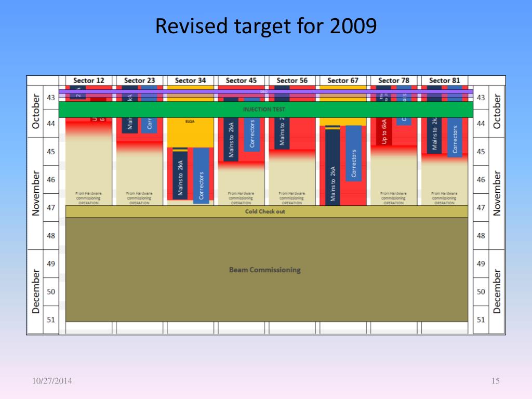Click week "46" in the right week column
This screenshot has height=399, width=532.
[x=481, y=180]
